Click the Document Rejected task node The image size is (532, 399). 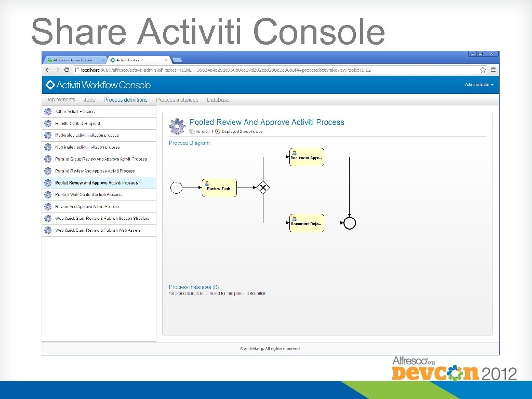[x=307, y=223]
